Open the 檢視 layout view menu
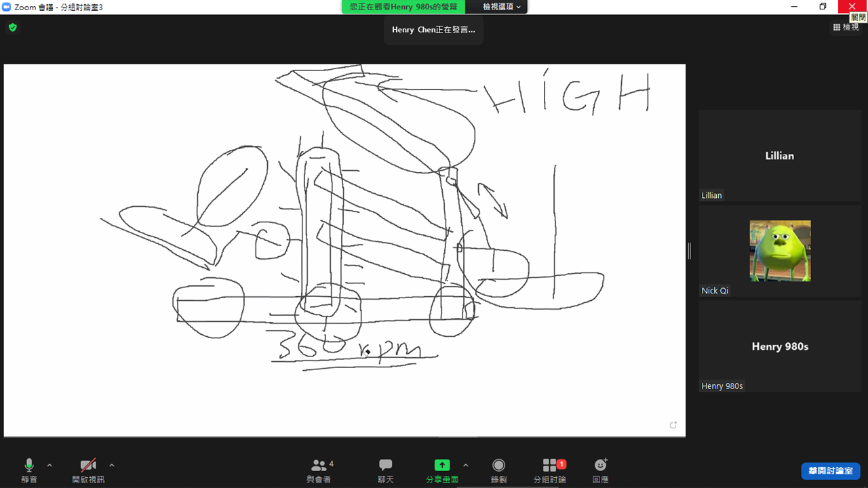 (846, 27)
